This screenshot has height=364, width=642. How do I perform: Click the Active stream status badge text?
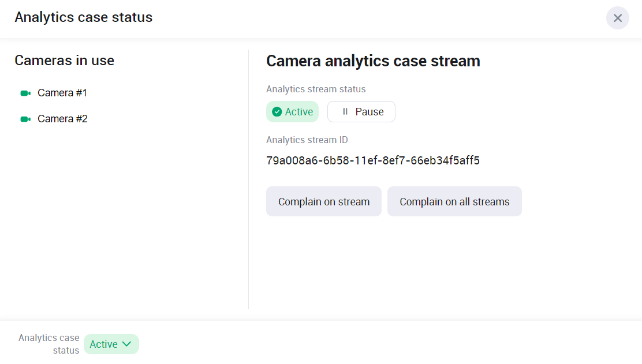(299, 112)
